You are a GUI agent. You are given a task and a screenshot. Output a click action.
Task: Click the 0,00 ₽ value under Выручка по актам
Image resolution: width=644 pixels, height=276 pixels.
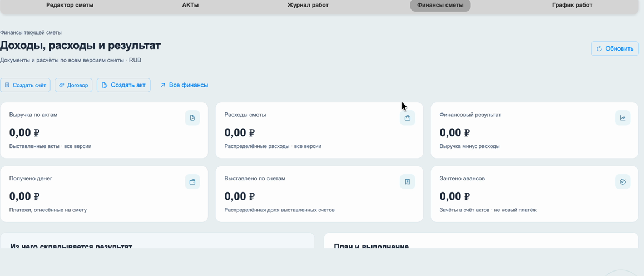[x=24, y=132]
